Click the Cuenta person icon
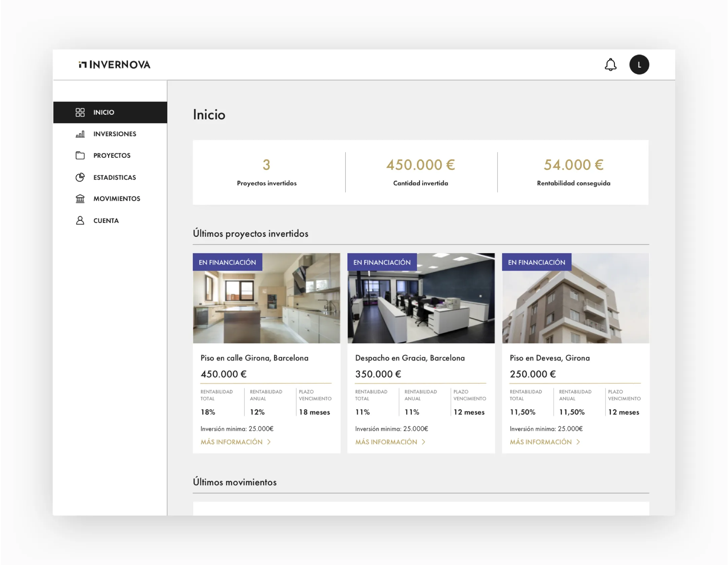The height and width of the screenshot is (565, 728). click(x=80, y=221)
